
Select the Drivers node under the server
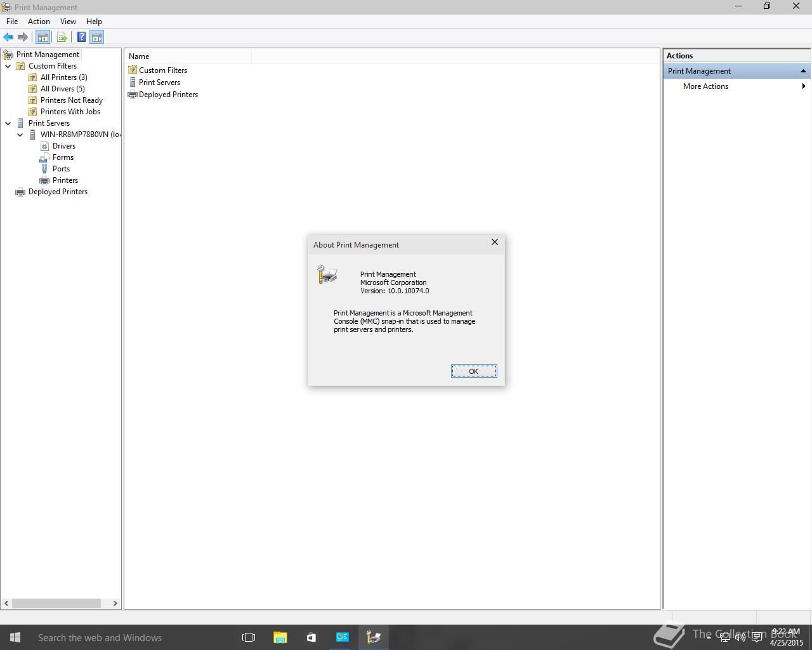click(64, 146)
